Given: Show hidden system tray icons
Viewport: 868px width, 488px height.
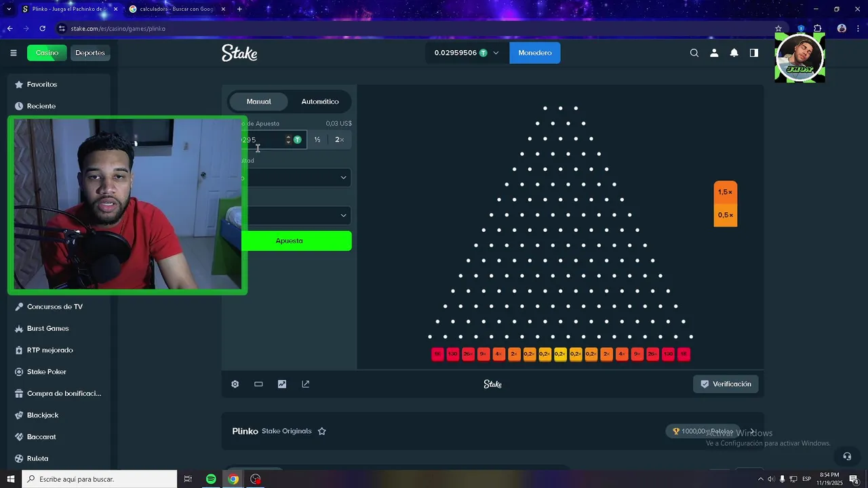Looking at the screenshot, I should pyautogui.click(x=760, y=479).
